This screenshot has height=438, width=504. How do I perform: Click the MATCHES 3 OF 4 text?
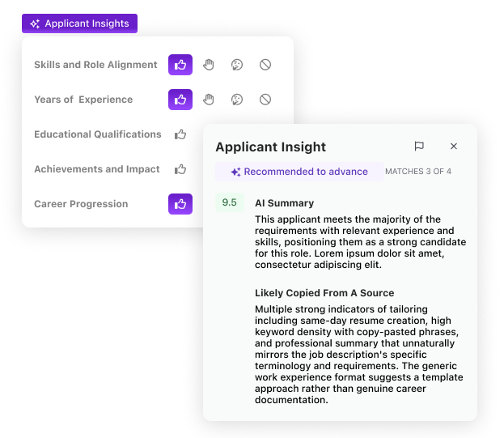tap(418, 172)
